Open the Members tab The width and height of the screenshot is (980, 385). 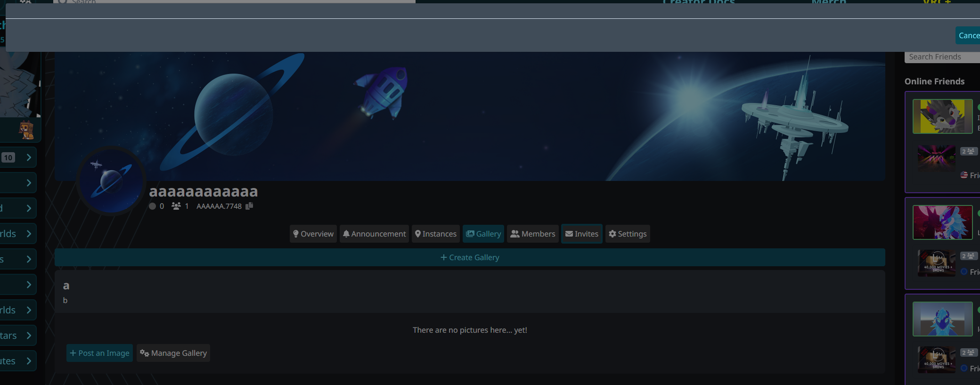coord(532,234)
